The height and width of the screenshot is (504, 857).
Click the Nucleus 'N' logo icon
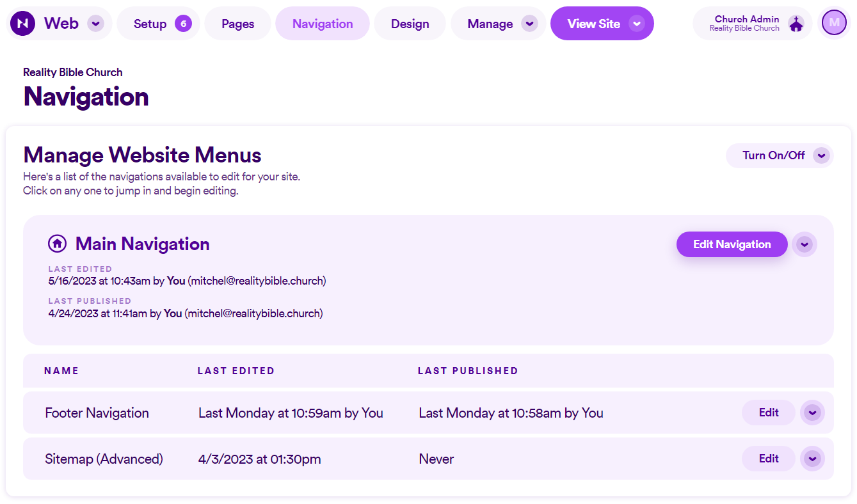click(22, 23)
